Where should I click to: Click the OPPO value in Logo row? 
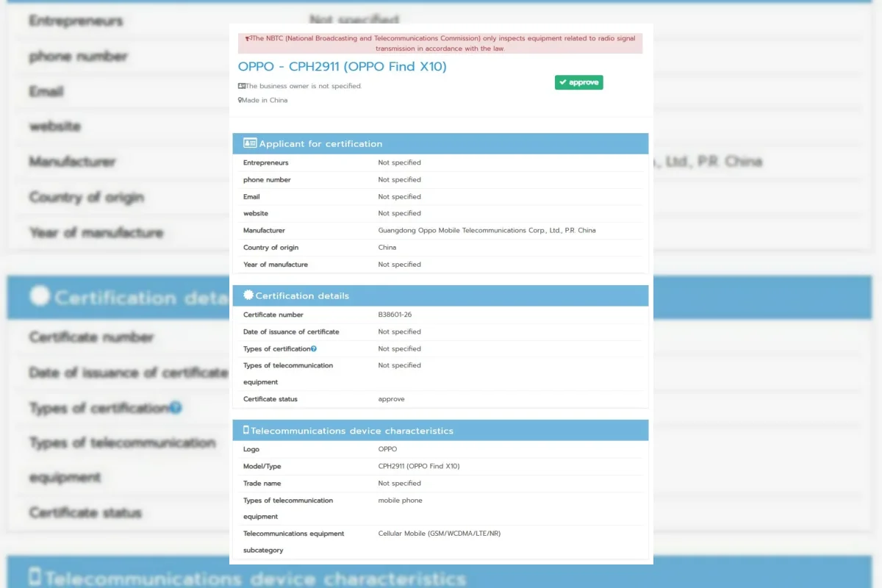pos(387,449)
